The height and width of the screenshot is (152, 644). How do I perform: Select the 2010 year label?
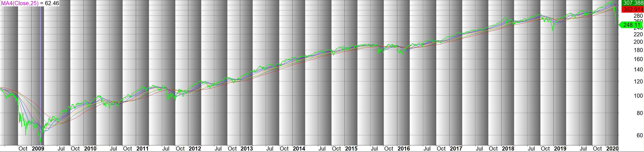pos(90,148)
